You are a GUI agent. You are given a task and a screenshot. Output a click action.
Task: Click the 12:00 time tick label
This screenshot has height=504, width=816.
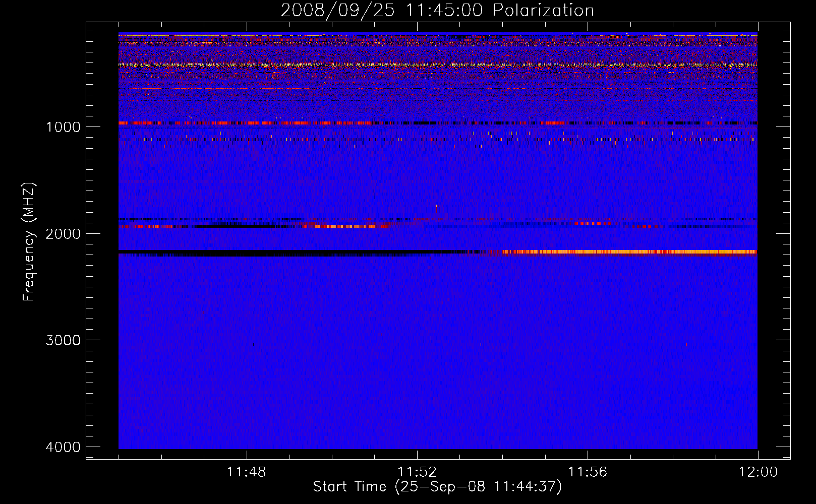click(x=757, y=472)
